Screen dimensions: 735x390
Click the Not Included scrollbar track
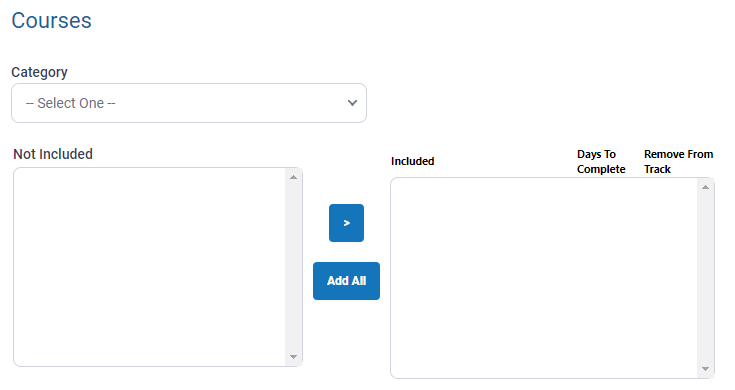point(293,267)
